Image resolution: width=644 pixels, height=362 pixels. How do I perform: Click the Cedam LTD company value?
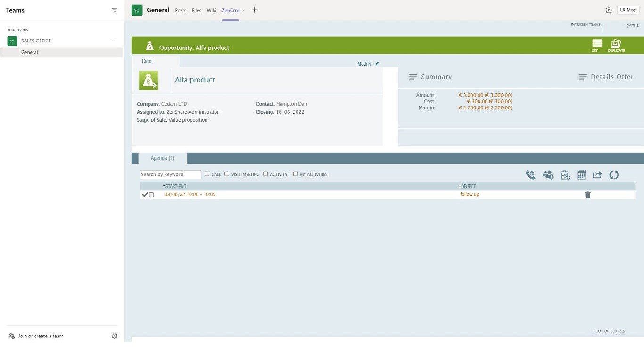coord(174,104)
